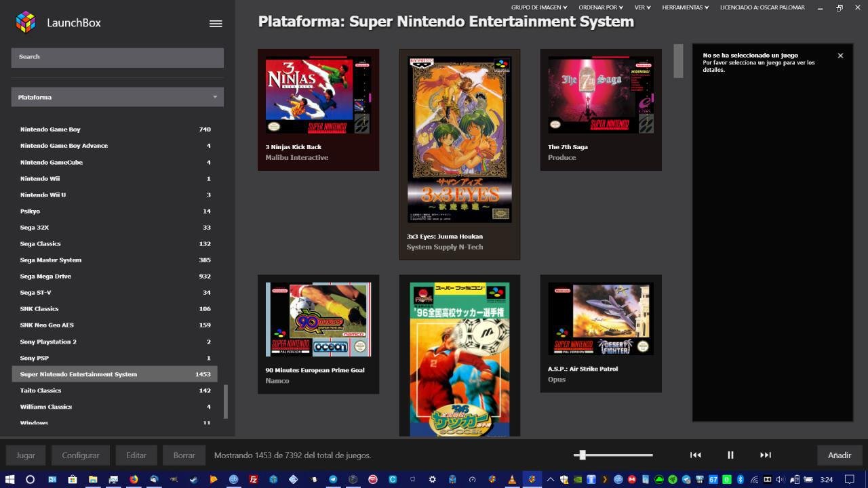
Task: Open Steam from the taskbar
Action: click(194, 479)
